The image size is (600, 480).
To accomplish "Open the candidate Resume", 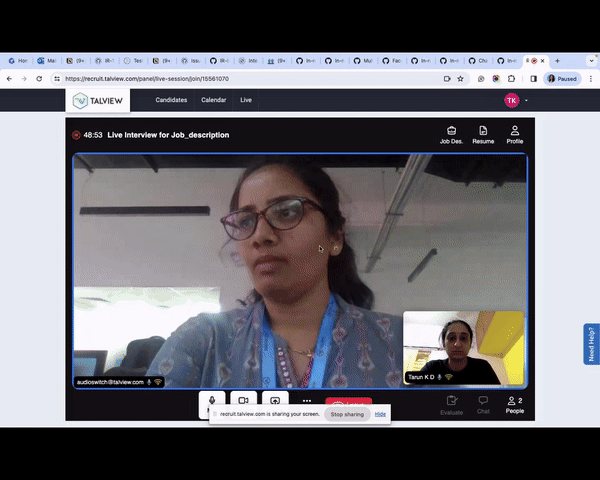I will pos(483,135).
